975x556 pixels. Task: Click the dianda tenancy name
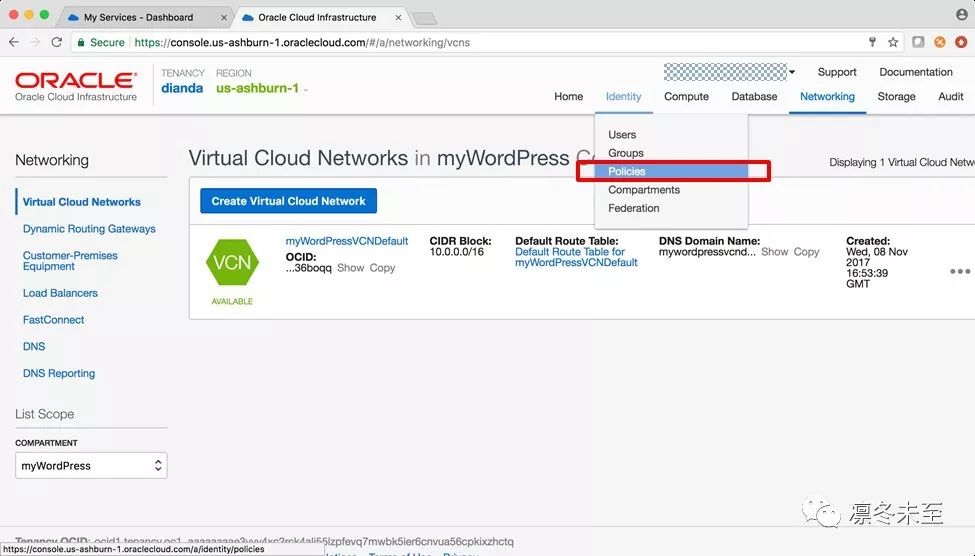click(x=182, y=88)
